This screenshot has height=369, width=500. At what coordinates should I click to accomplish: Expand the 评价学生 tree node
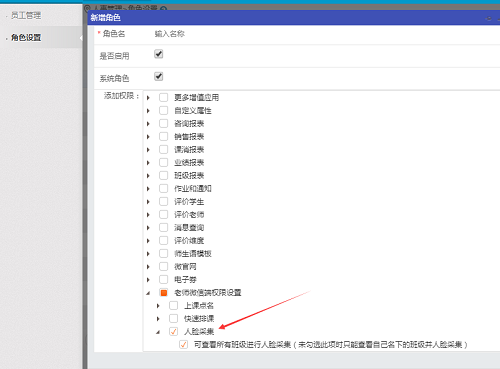pyautogui.click(x=148, y=202)
